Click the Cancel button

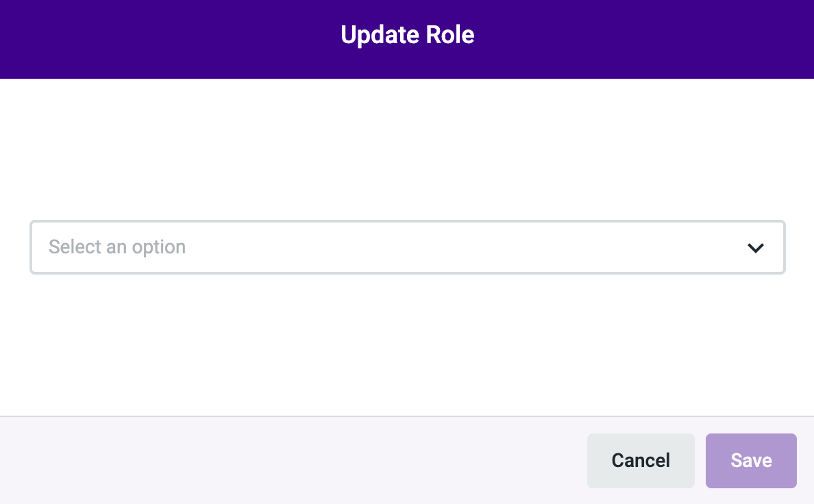pyautogui.click(x=641, y=460)
